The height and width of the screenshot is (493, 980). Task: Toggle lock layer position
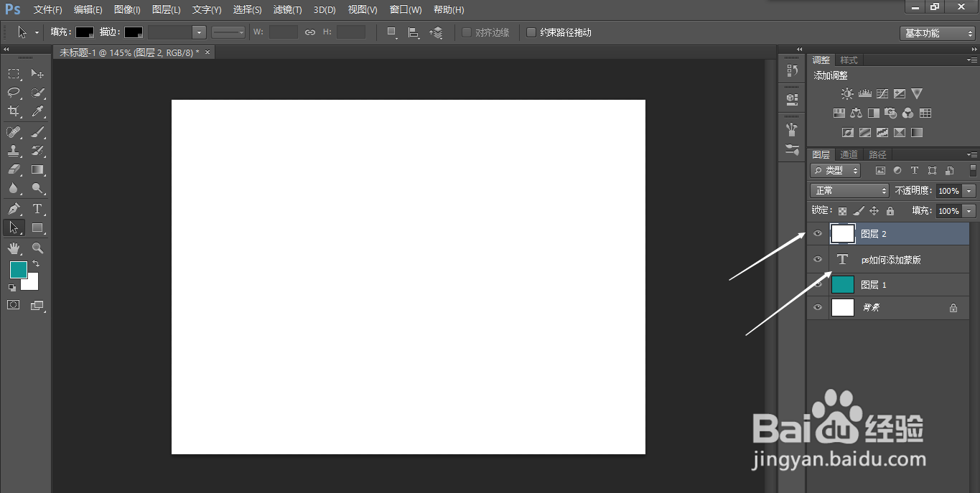(874, 211)
